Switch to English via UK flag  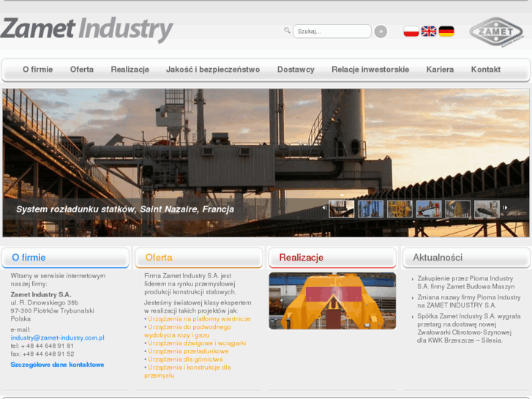pyautogui.click(x=429, y=31)
